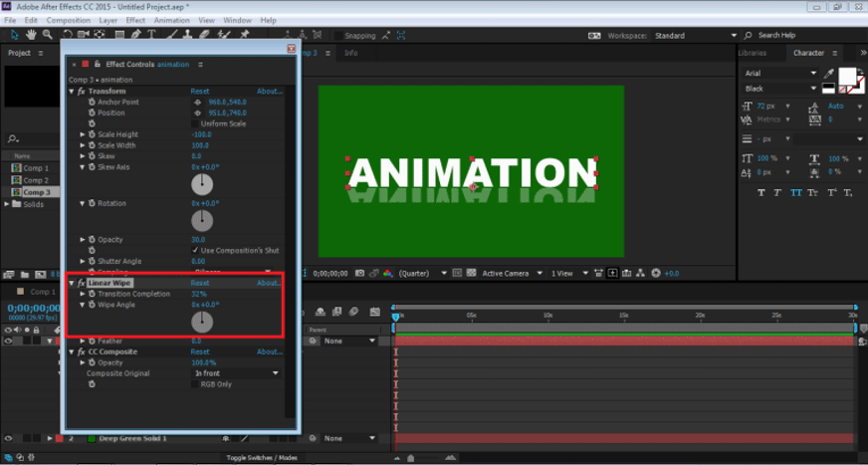The height and width of the screenshot is (465, 868).
Task: Open the Composition menu
Action: tap(68, 20)
